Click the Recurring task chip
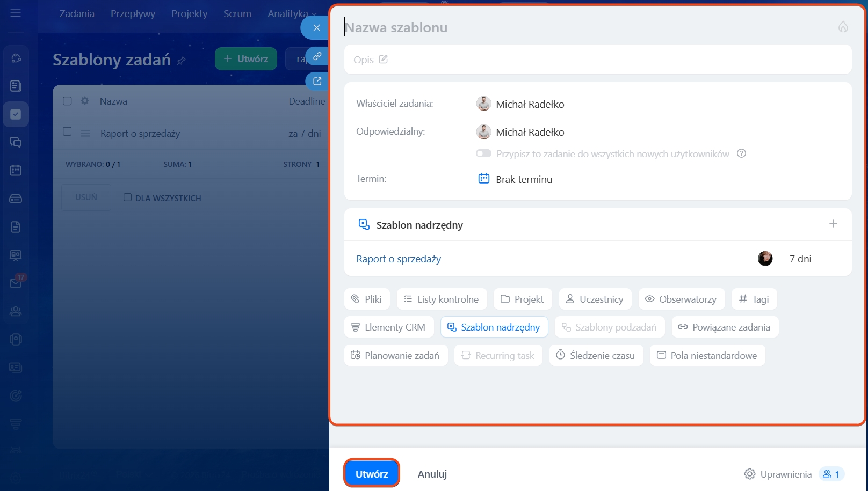Image resolution: width=868 pixels, height=491 pixels. [x=498, y=355]
